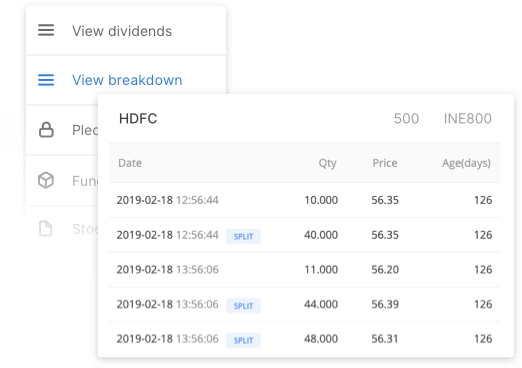Click the Price column header
Screen dimensions: 522x368
coord(385,163)
